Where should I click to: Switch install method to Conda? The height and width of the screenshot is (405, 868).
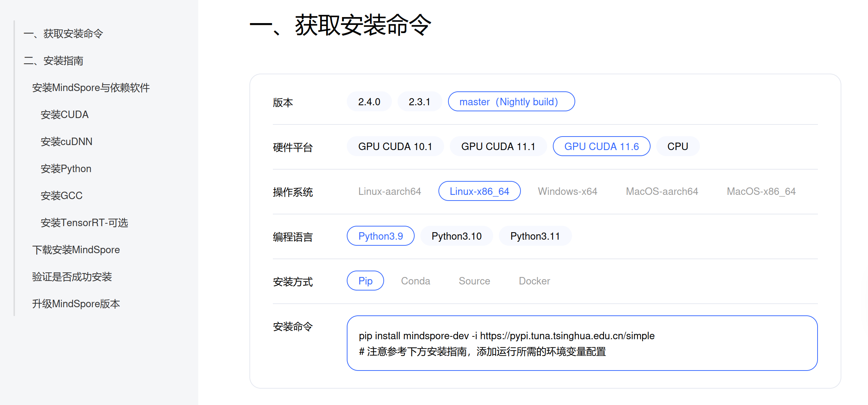tap(415, 281)
